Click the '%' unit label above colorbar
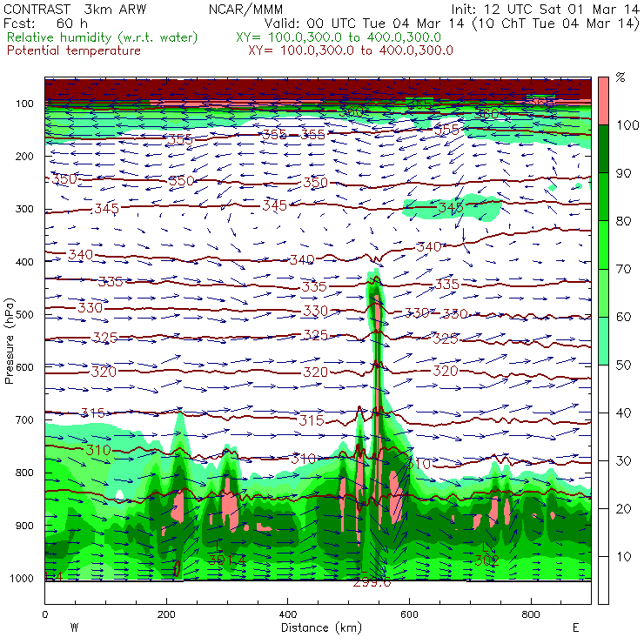644x644 pixels. (621, 77)
